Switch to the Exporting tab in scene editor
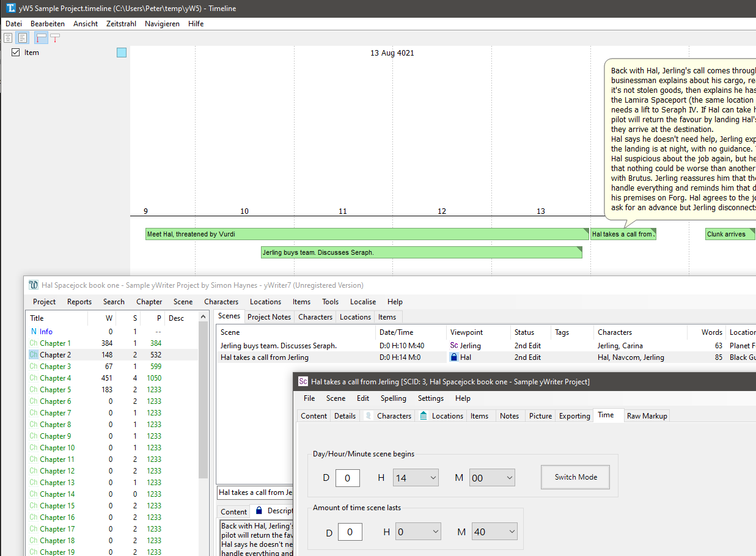 pos(574,416)
